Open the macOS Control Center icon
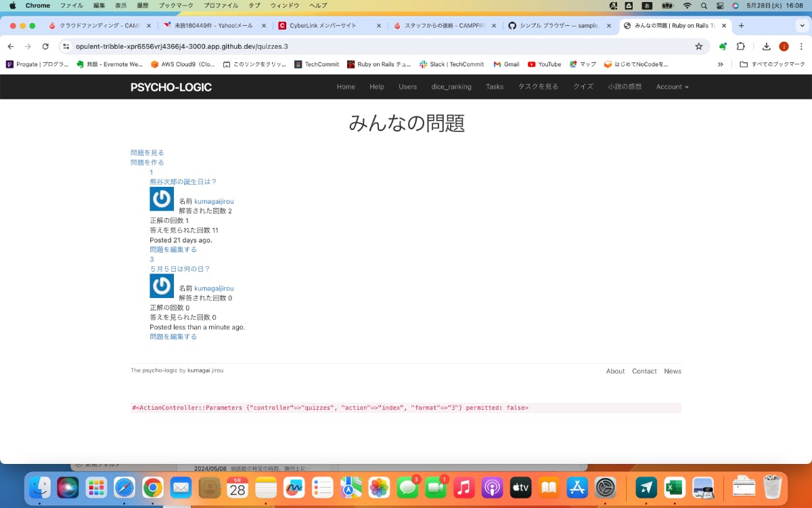Viewport: 812px width, 508px height. coord(719,5)
